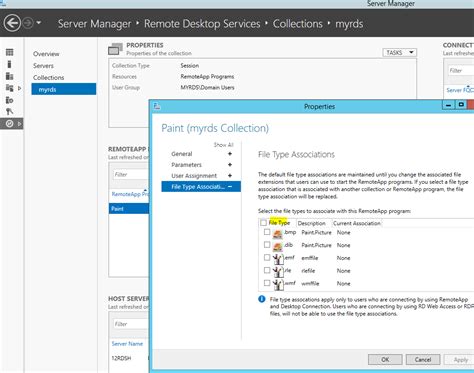Click the .wmf file icon
Image resolution: width=474 pixels, height=373 pixels.
tap(278, 284)
